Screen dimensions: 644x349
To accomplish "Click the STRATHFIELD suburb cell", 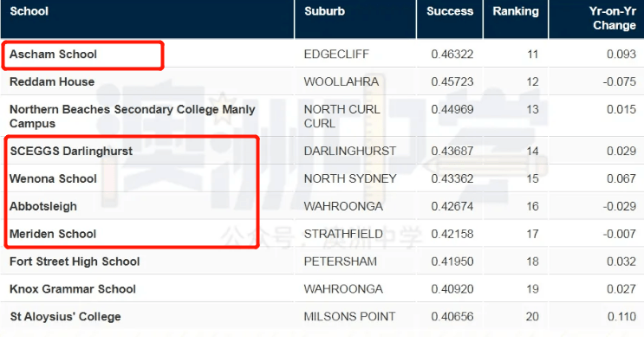I will 343,234.
